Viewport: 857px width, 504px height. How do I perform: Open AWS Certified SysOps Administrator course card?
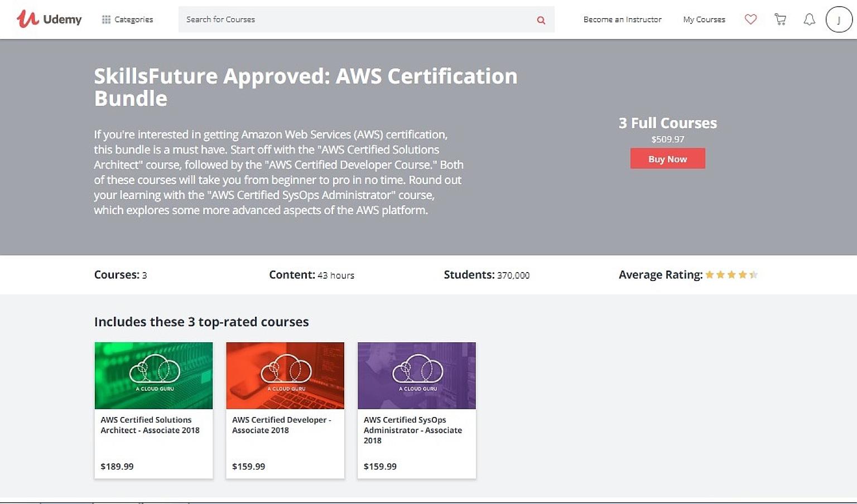tap(417, 410)
